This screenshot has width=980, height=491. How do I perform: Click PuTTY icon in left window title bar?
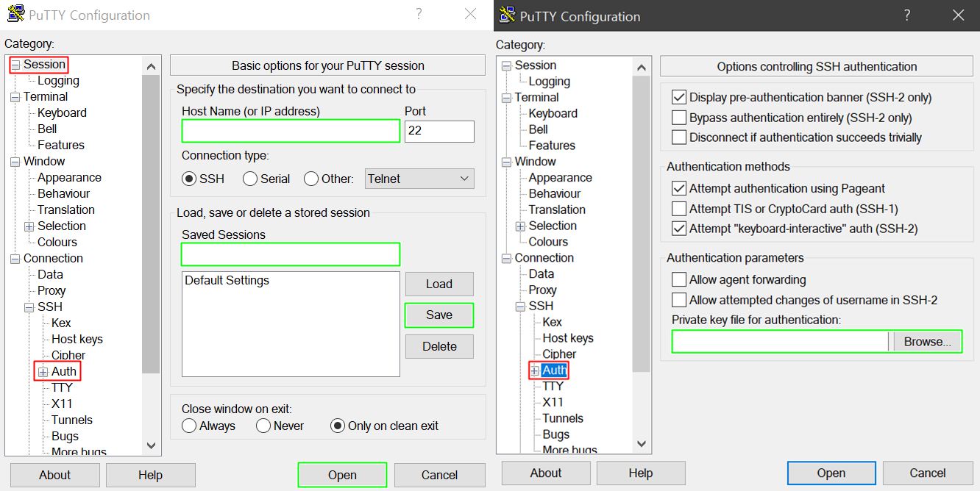15,14
